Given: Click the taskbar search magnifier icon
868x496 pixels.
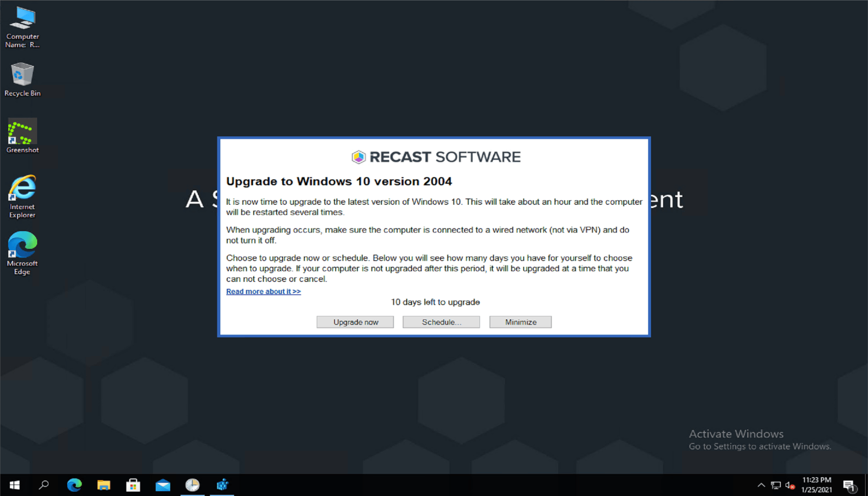Looking at the screenshot, I should coord(44,485).
